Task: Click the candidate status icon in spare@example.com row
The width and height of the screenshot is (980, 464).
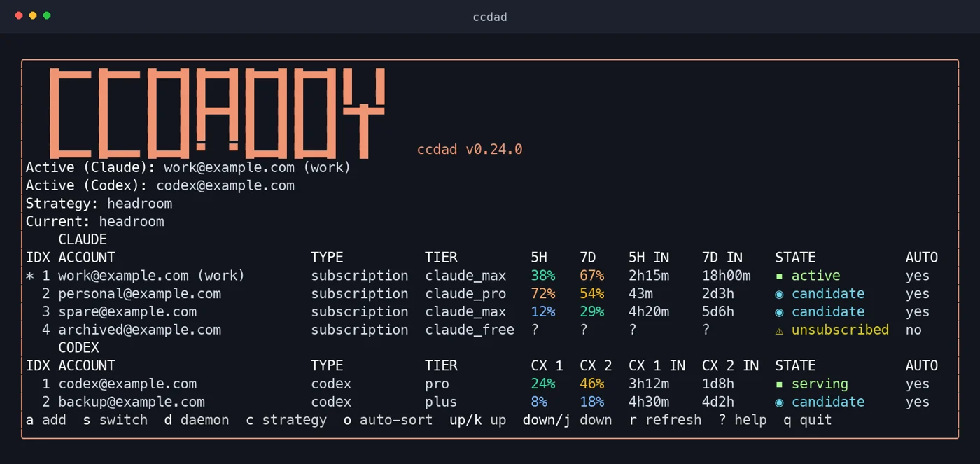Action: (779, 312)
